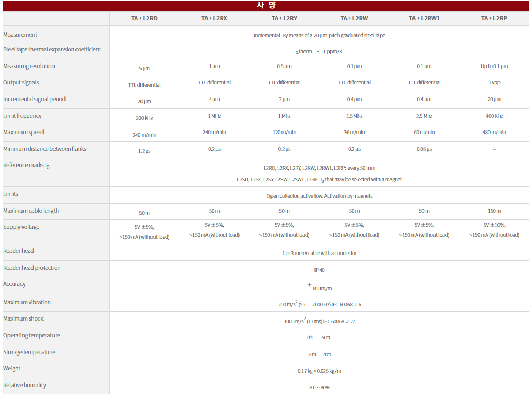Click the '0.17 kg + 0.025 kg/m' weight value

(319, 371)
